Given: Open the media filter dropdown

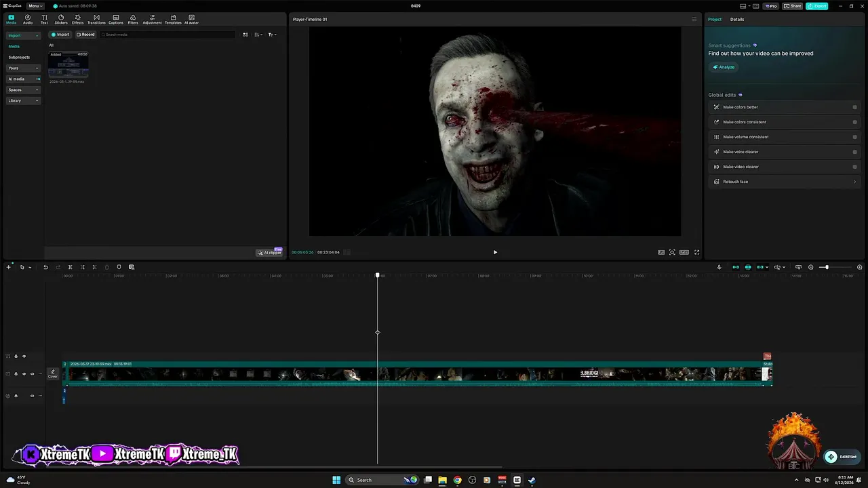Looking at the screenshot, I should point(271,35).
